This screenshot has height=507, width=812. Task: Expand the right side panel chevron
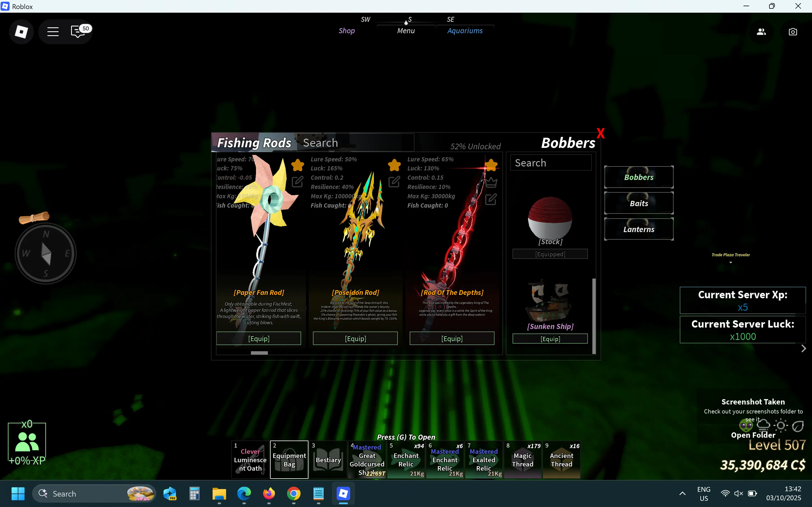(803, 349)
